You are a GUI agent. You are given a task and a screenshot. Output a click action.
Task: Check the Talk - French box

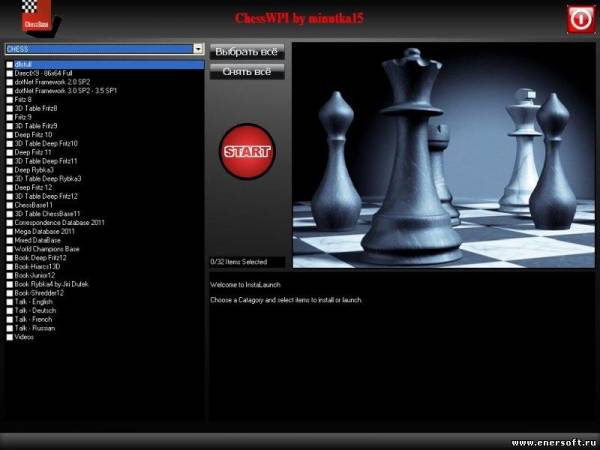10,320
